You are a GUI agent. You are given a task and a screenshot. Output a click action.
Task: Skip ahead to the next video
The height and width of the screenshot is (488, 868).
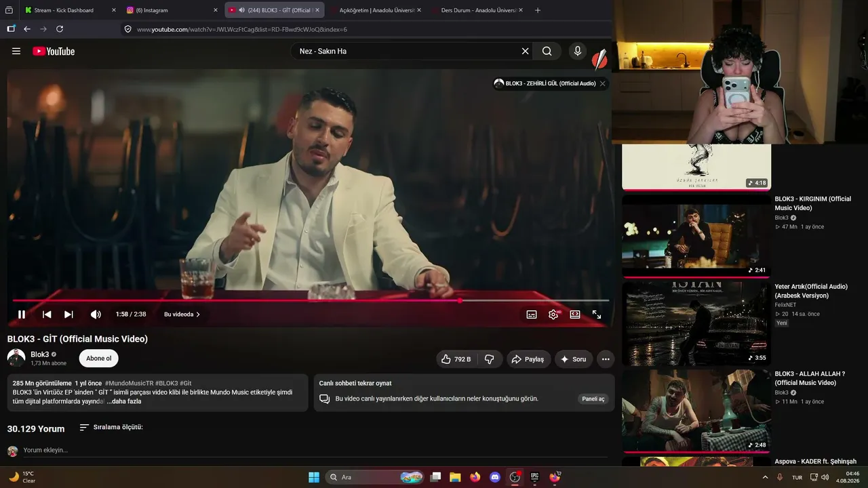[68, 314]
